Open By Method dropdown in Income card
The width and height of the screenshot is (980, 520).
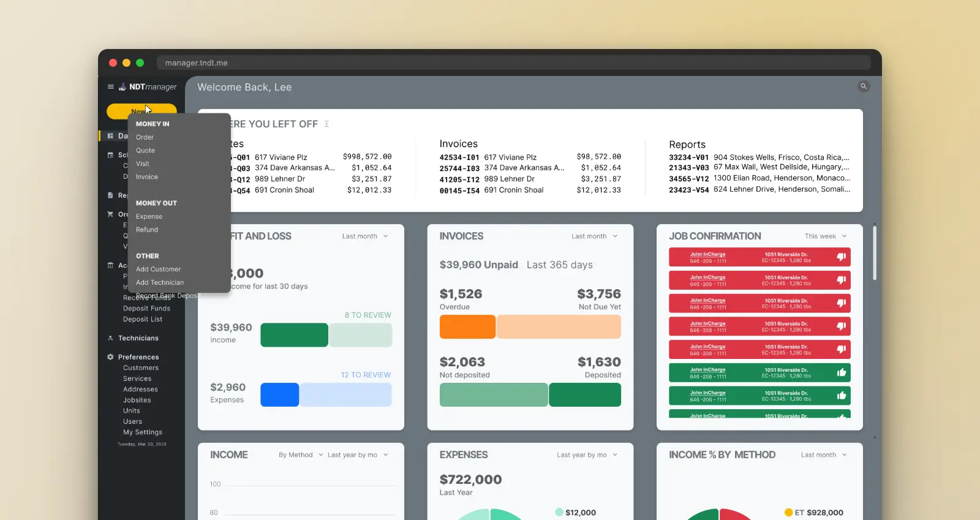point(301,455)
